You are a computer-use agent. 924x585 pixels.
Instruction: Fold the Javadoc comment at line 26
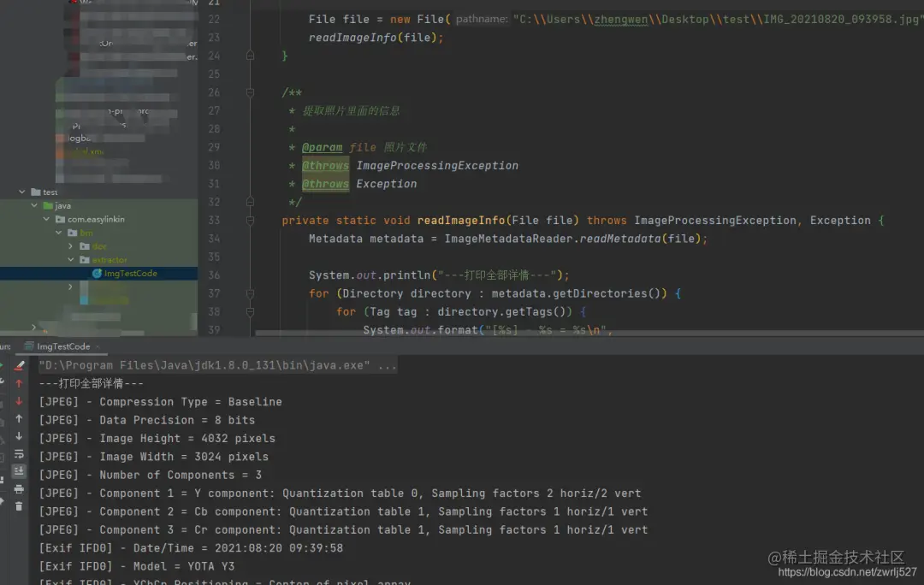click(250, 92)
